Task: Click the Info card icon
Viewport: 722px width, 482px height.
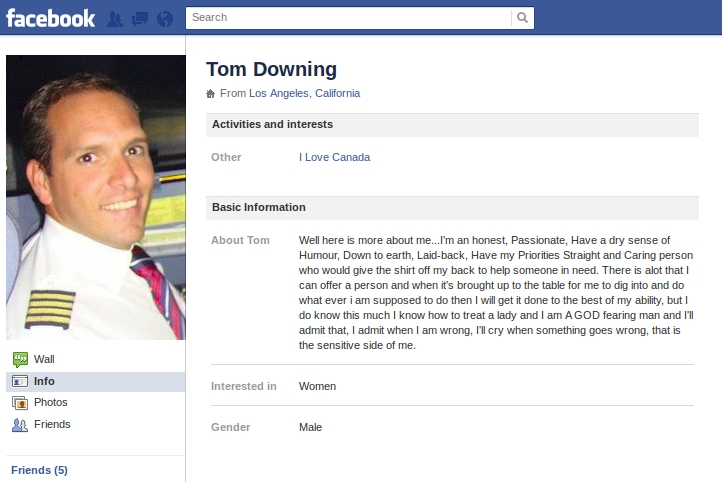Action: 20,382
